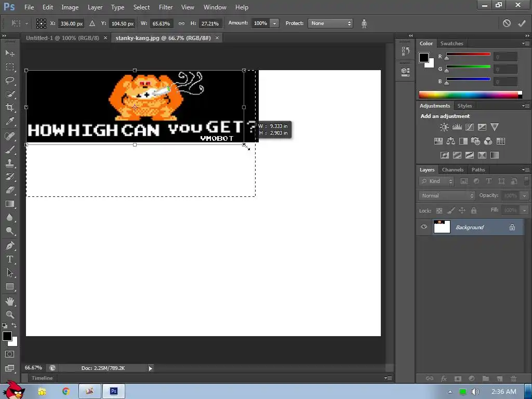
Task: Select the Zoom tool
Action: [9, 314]
